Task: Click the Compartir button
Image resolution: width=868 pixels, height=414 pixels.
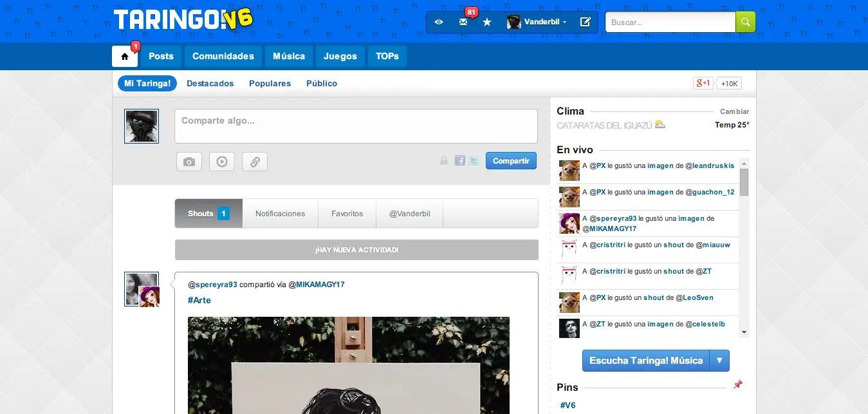Action: pos(511,161)
